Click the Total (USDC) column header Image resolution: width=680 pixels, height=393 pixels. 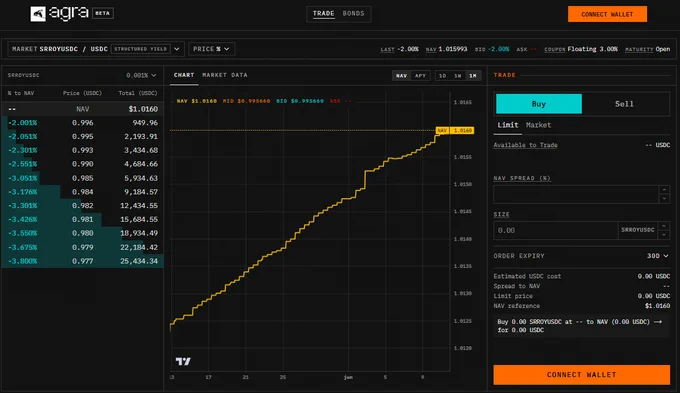pyautogui.click(x=138, y=93)
